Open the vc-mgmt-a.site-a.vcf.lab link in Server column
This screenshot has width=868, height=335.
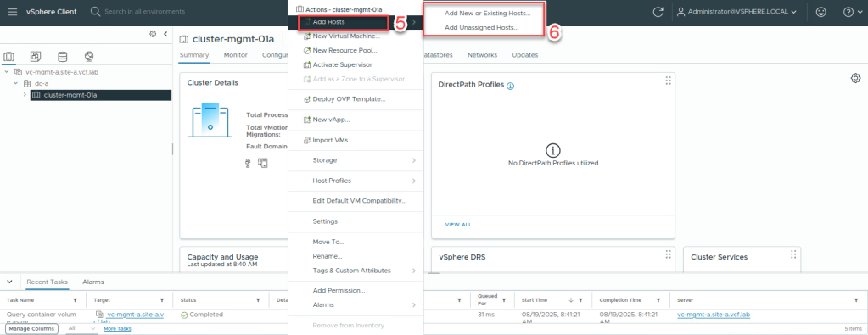coord(714,315)
